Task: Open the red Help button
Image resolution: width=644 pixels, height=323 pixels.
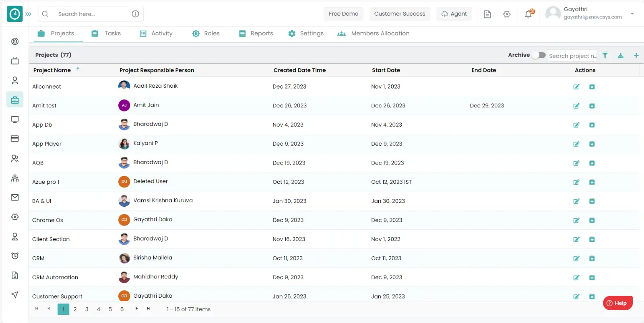Action: pos(617,303)
